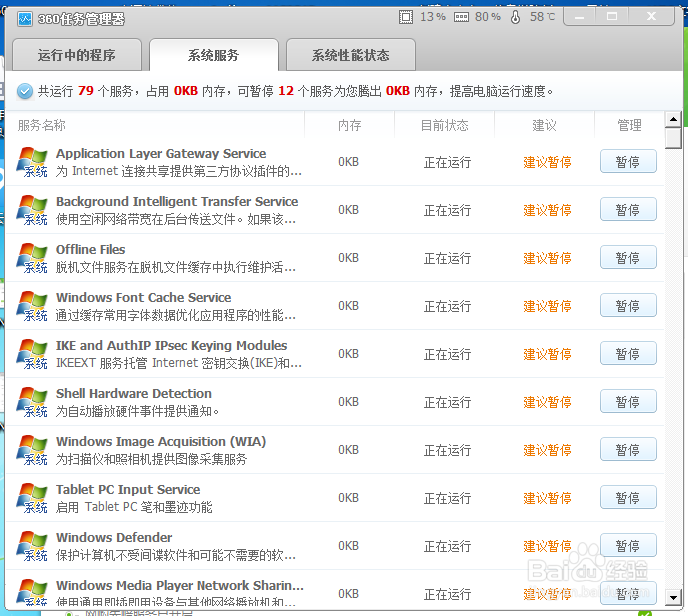Select IKE and AuthIP IPsec Keying Modules name

click(x=172, y=346)
